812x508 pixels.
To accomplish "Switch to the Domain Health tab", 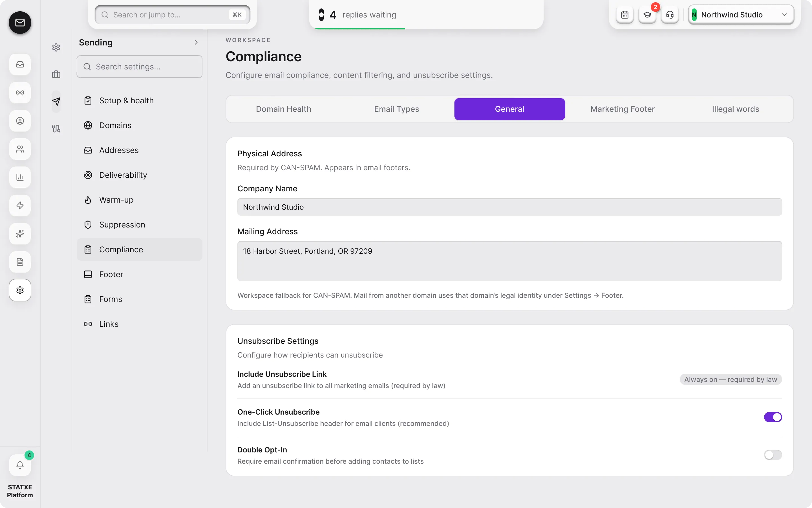I will (284, 109).
